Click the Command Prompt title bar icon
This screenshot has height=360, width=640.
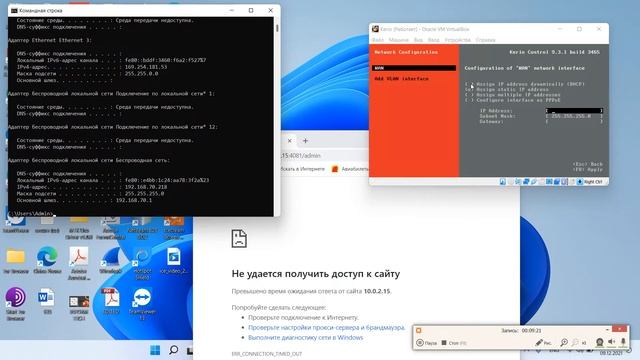point(14,10)
